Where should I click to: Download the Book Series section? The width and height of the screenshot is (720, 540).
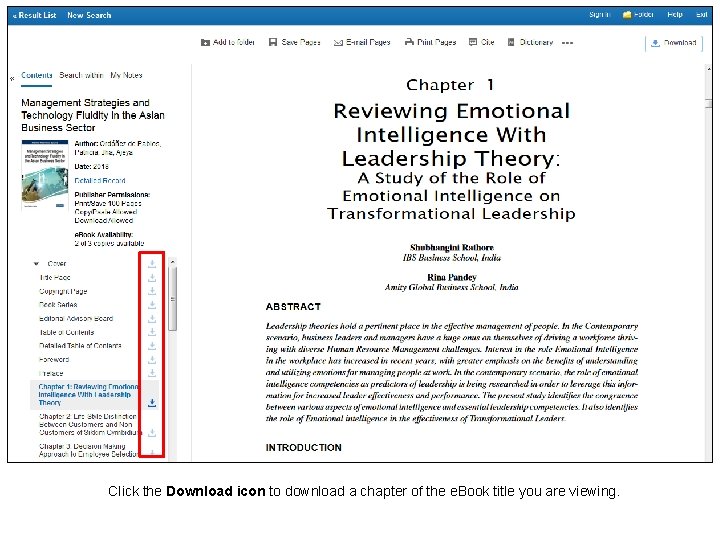pyautogui.click(x=152, y=304)
